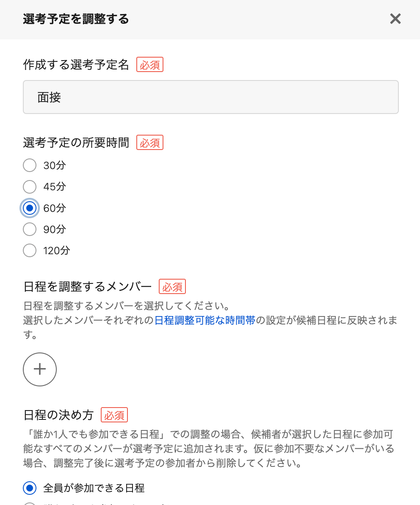Click the 45分 label text
The image size is (420, 505).
click(x=55, y=186)
